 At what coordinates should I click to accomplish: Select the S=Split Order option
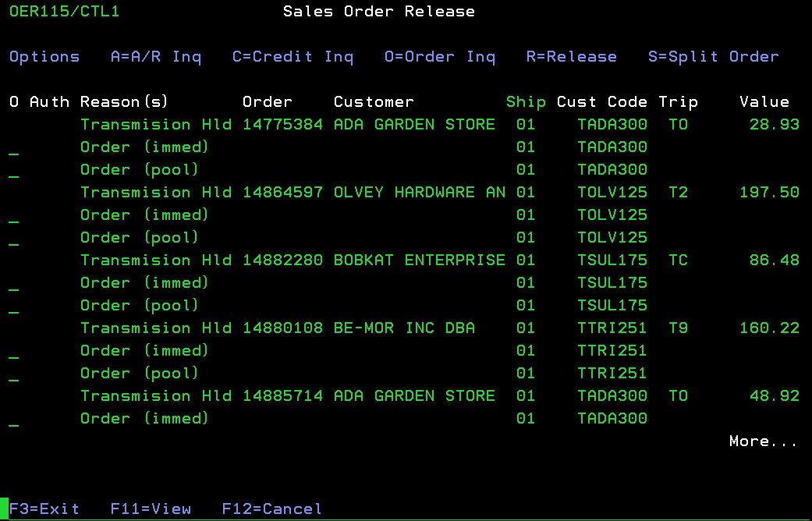pyautogui.click(x=713, y=57)
